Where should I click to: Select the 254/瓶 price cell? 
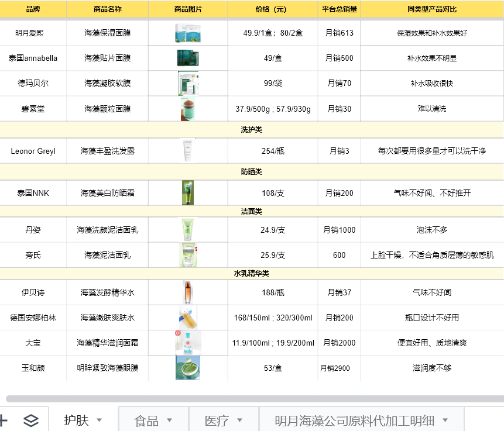(273, 151)
